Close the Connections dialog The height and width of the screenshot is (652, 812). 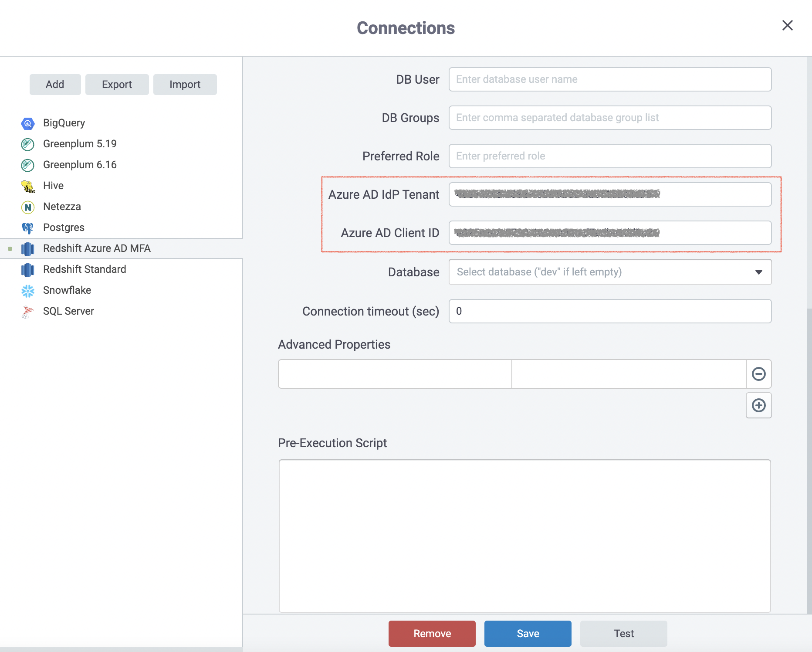pyautogui.click(x=787, y=25)
